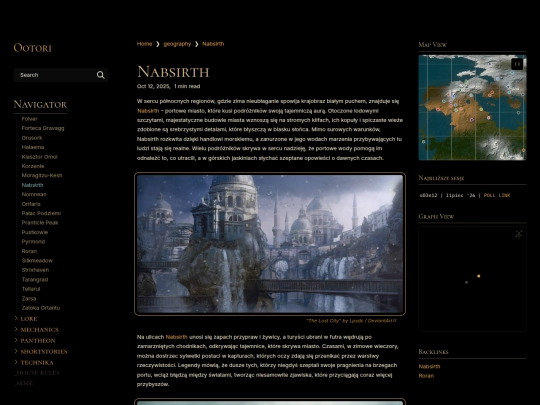The height and width of the screenshot is (405, 540).
Task: Open Orifaris in the navigator
Action: click(31, 204)
